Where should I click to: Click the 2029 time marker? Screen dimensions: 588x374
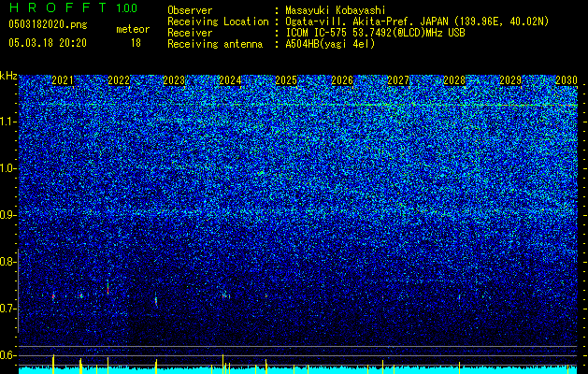coord(510,80)
